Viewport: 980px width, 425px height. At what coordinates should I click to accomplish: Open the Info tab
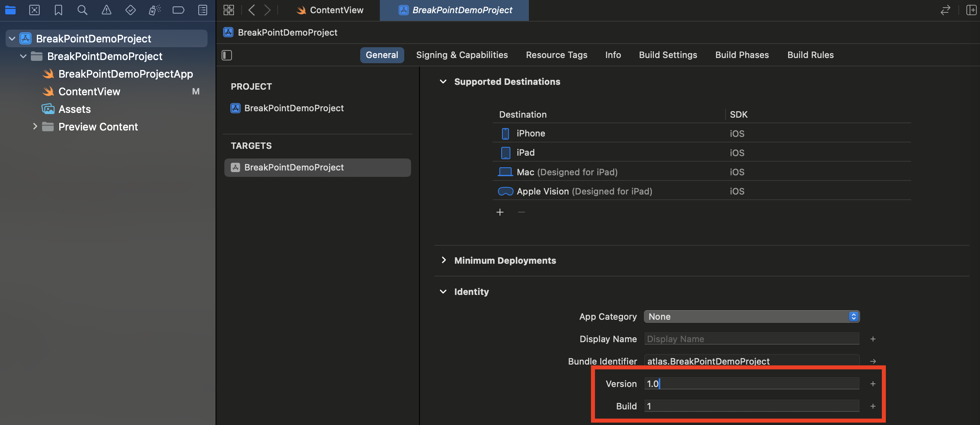click(613, 55)
